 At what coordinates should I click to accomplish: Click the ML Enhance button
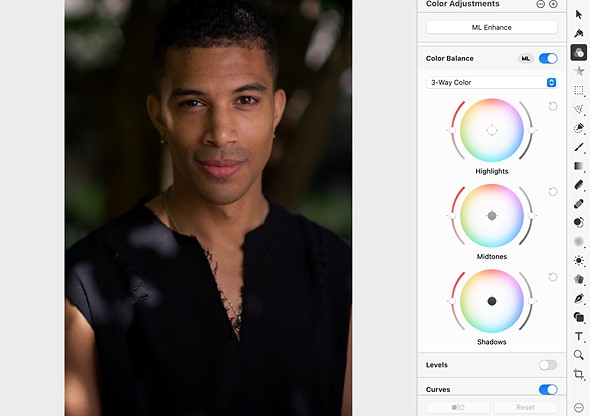(x=491, y=27)
